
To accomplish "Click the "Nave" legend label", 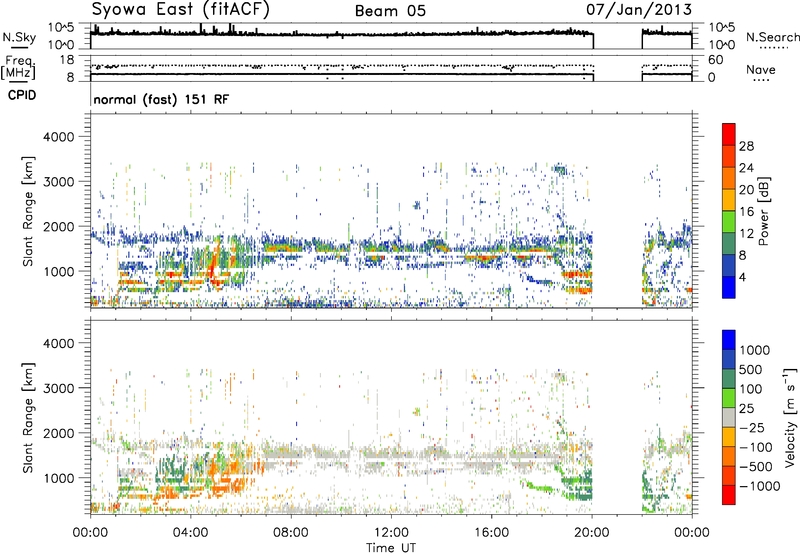I will tap(761, 69).
